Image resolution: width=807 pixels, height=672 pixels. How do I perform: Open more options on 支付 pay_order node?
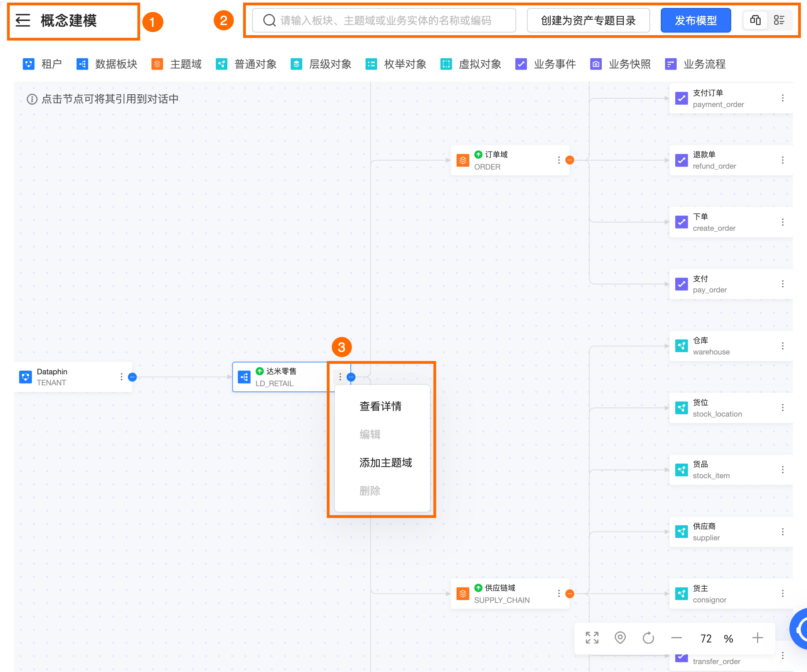(x=783, y=284)
